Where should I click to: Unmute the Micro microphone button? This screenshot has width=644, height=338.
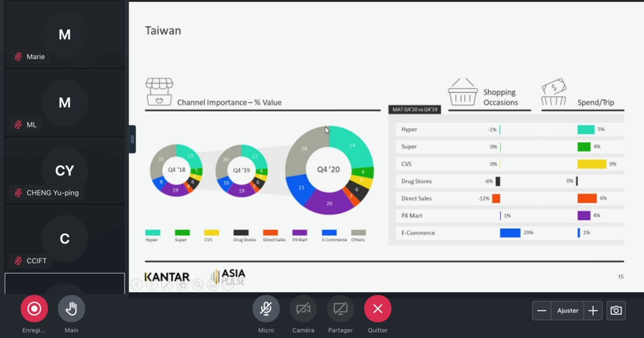(266, 309)
